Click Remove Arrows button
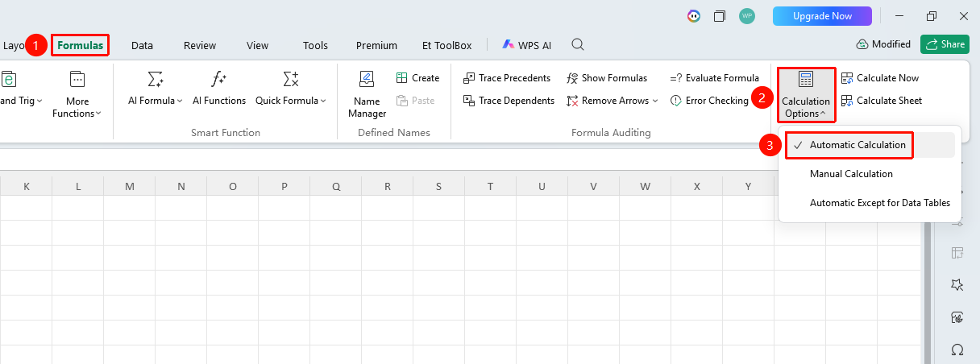The height and width of the screenshot is (364, 980). [x=607, y=101]
